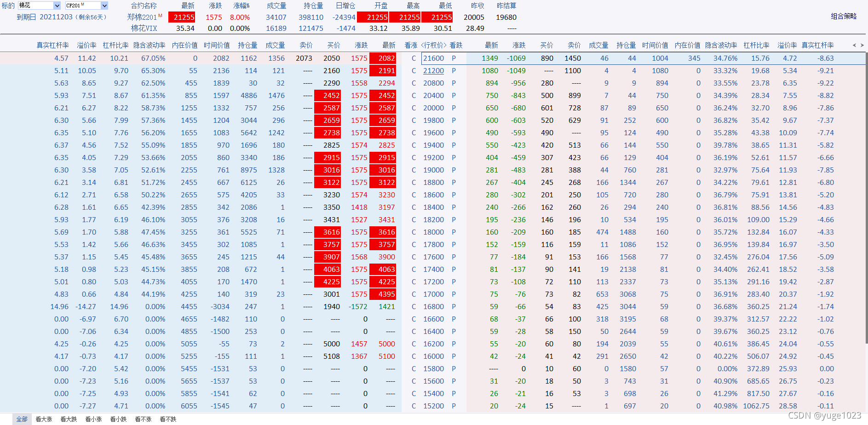868x425 pixels.
Task: Click the 看跌 put column header
Action: (456, 45)
